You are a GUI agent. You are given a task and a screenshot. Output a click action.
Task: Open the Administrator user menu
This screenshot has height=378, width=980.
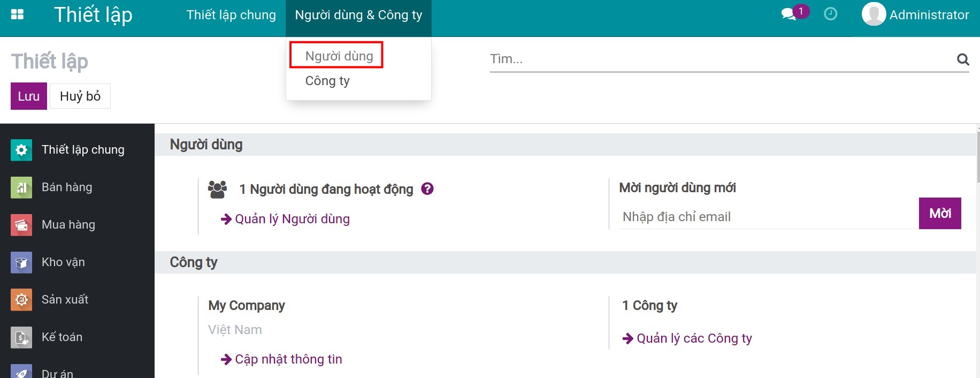(x=915, y=14)
